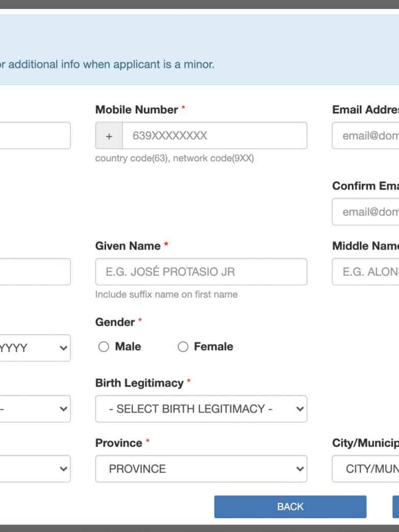The height and width of the screenshot is (532, 399).
Task: Open the YYYY year dropdown
Action: (35, 348)
